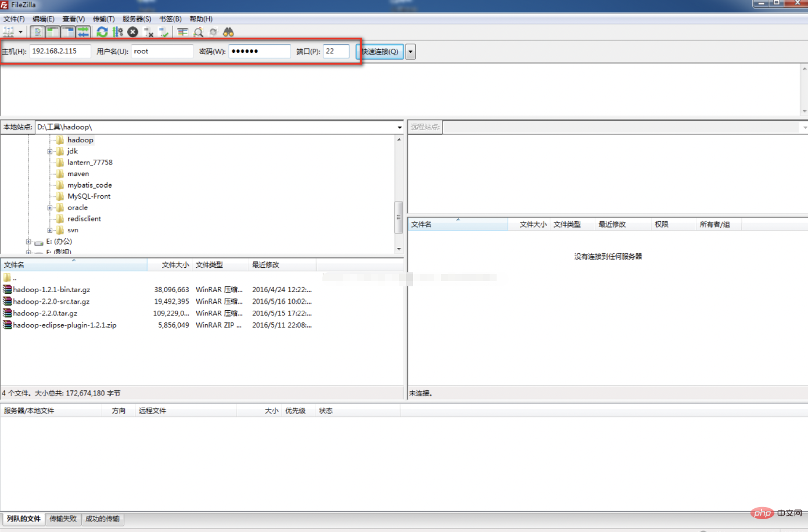808x532 pixels.
Task: Focus the 主机(H) host field
Action: pos(60,51)
